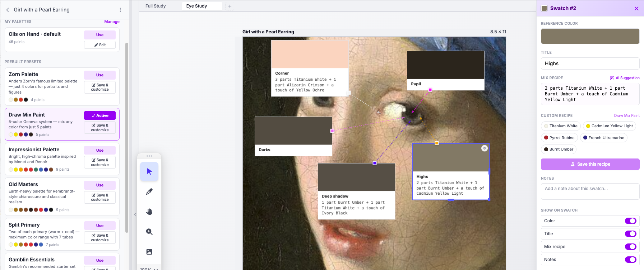This screenshot has width=644, height=270.
Task: Grab the floating toolbar drag handle
Action: tap(149, 156)
